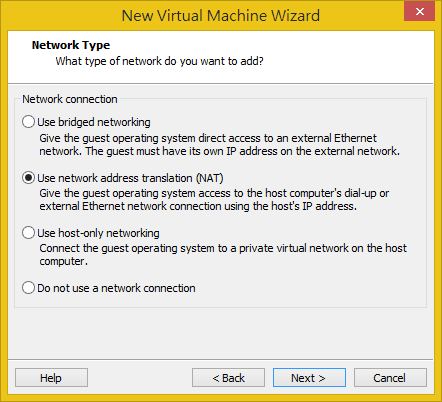Click the 'Network connection' group label

tap(70, 99)
